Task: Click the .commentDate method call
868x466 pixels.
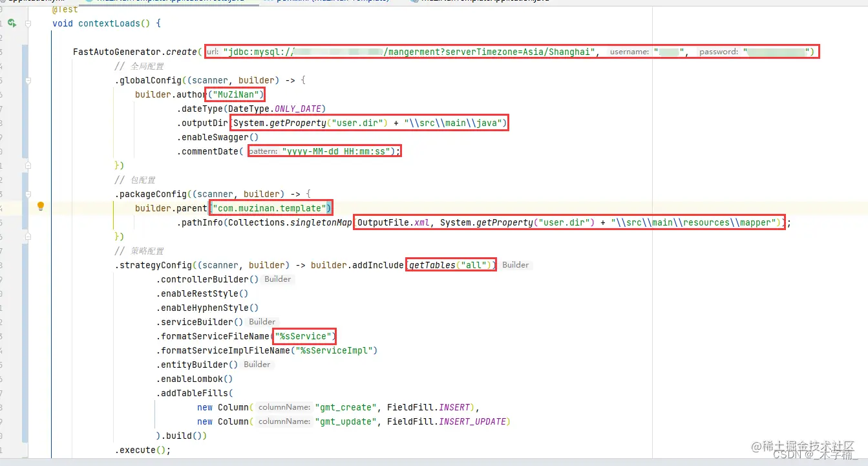Action: pyautogui.click(x=207, y=151)
